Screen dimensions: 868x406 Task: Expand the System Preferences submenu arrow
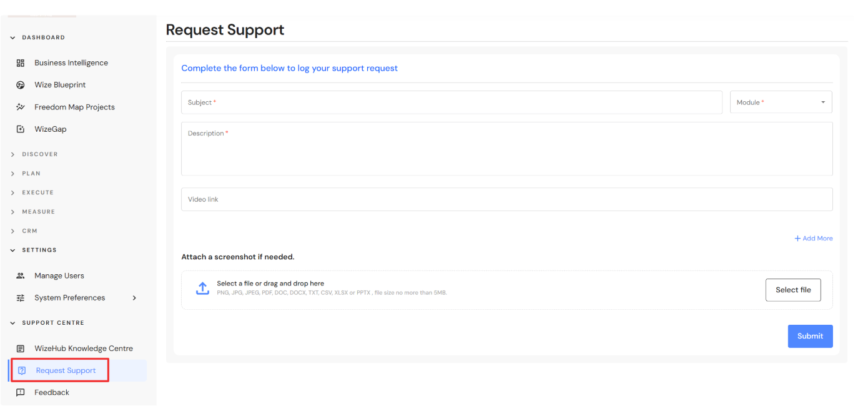pos(134,298)
